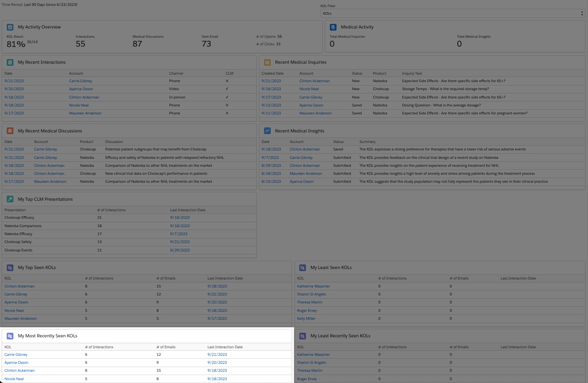Click the My Recent Interactions phone icon

tap(10, 62)
